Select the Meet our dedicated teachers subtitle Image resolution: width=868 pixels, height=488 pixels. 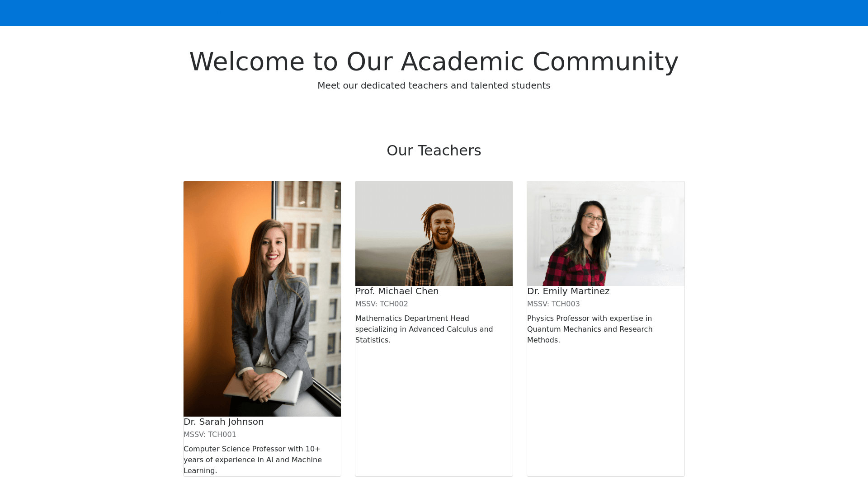coord(434,85)
